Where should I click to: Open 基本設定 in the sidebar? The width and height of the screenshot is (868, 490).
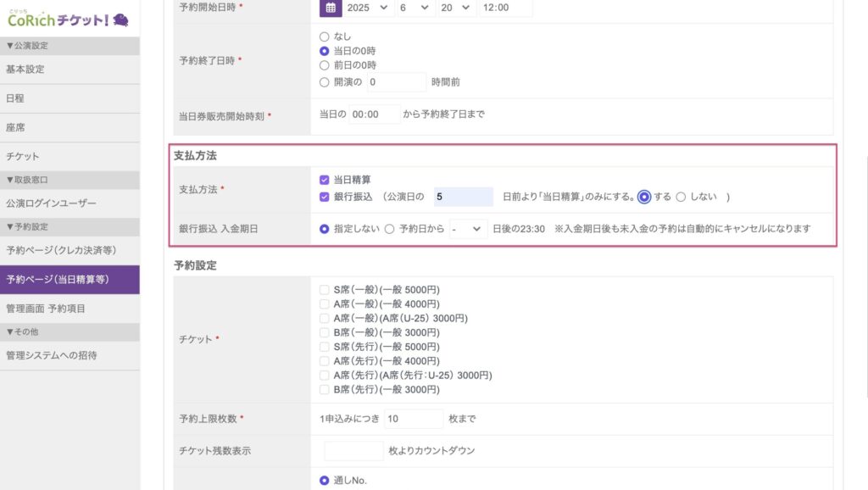click(25, 70)
